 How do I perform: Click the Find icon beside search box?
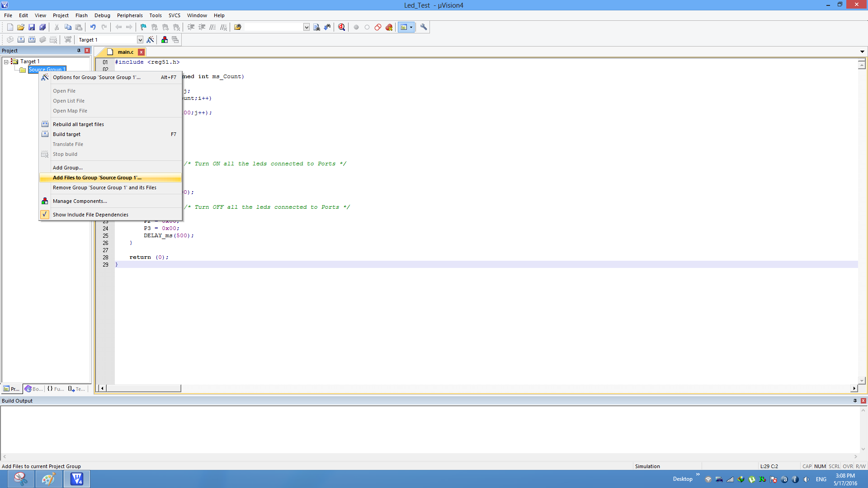316,27
